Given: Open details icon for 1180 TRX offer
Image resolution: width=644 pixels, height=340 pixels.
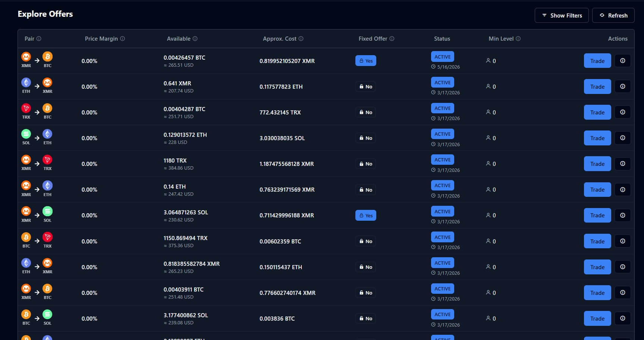Looking at the screenshot, I should click(623, 164).
